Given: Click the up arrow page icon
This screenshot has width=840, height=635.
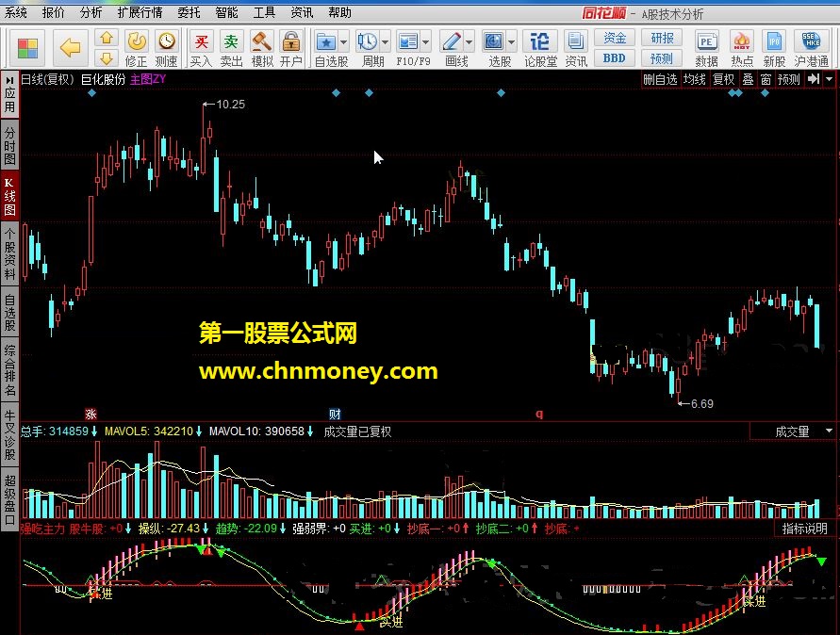Looking at the screenshot, I should point(107,38).
